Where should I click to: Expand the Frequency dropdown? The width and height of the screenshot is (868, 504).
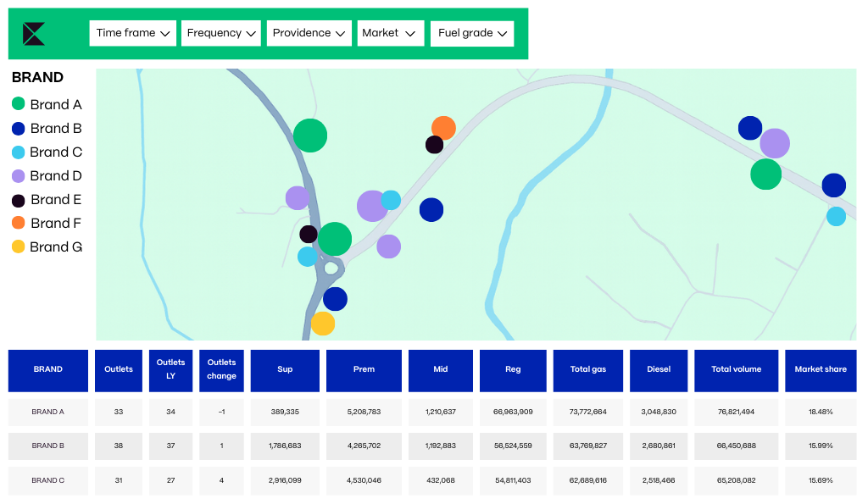point(221,33)
